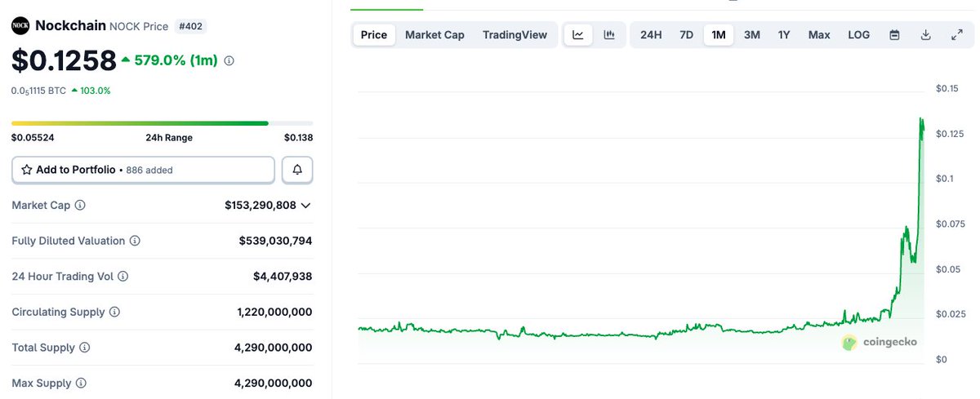Show 24 Hour Trading Vol info icon
Screen dimensions: 980x399
(123, 277)
